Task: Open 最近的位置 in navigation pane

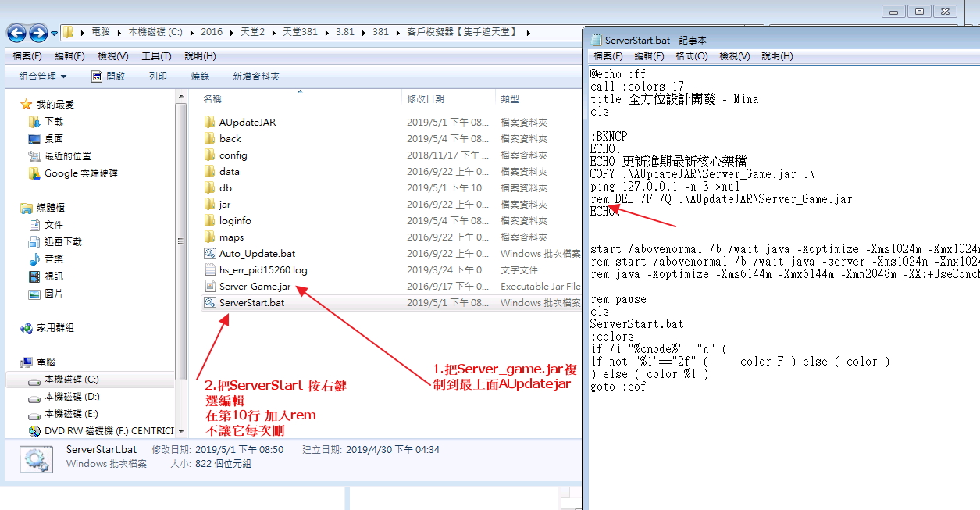Action: [59, 156]
